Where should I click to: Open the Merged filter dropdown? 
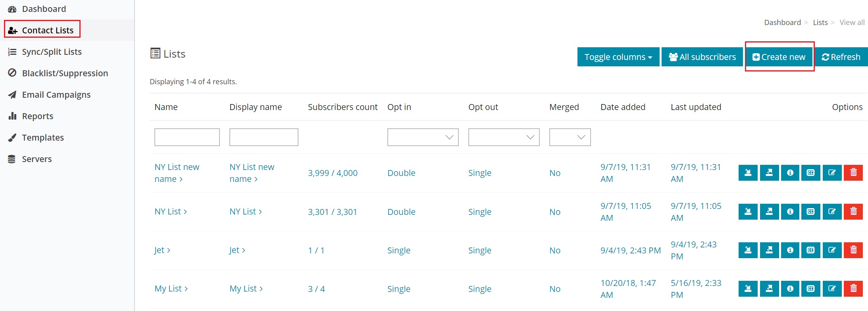pos(570,137)
